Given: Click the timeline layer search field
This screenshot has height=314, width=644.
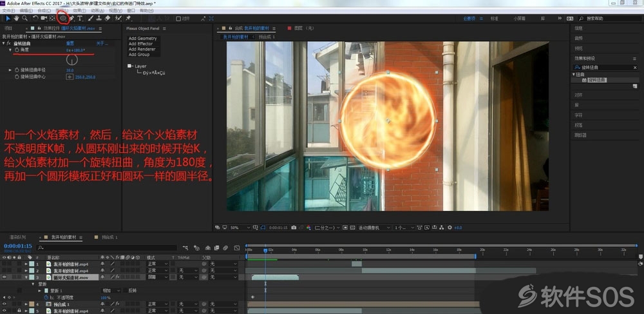Looking at the screenshot, I should [107, 248].
